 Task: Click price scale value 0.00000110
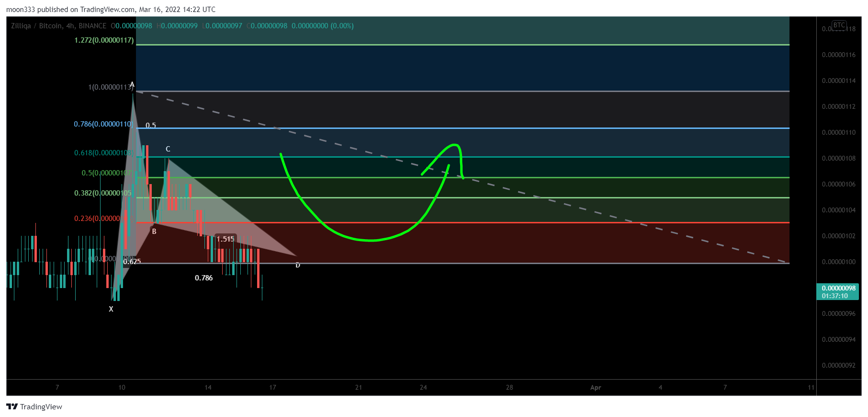(839, 133)
